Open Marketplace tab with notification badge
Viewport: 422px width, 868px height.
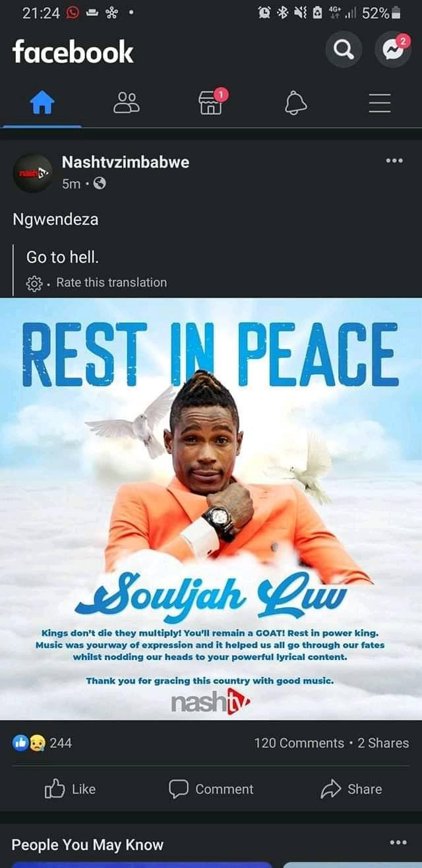pos(212,102)
